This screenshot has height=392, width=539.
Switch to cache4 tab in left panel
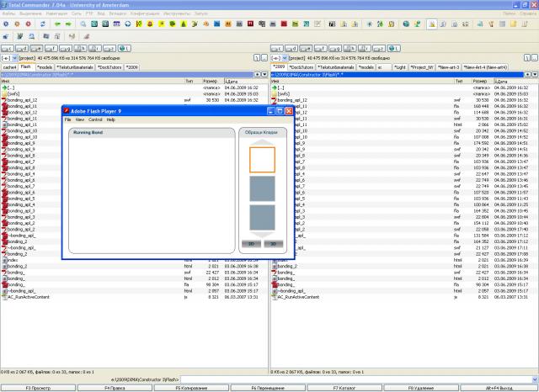(x=9, y=67)
